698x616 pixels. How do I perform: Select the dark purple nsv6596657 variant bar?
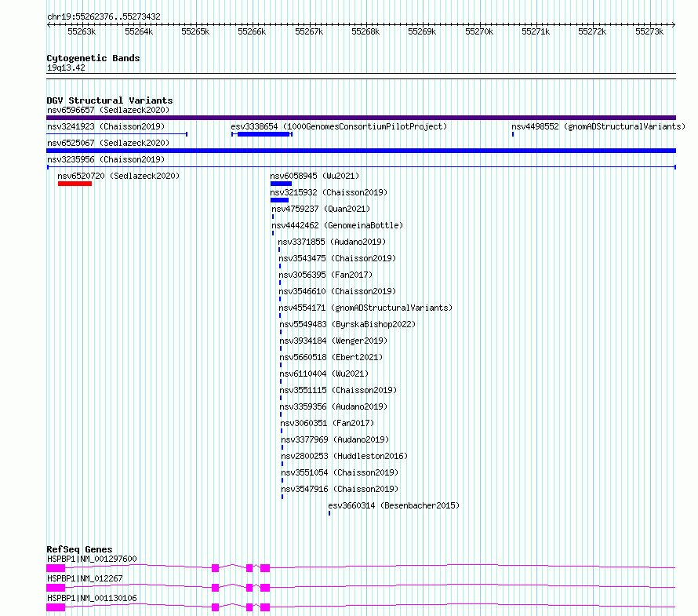(361, 118)
